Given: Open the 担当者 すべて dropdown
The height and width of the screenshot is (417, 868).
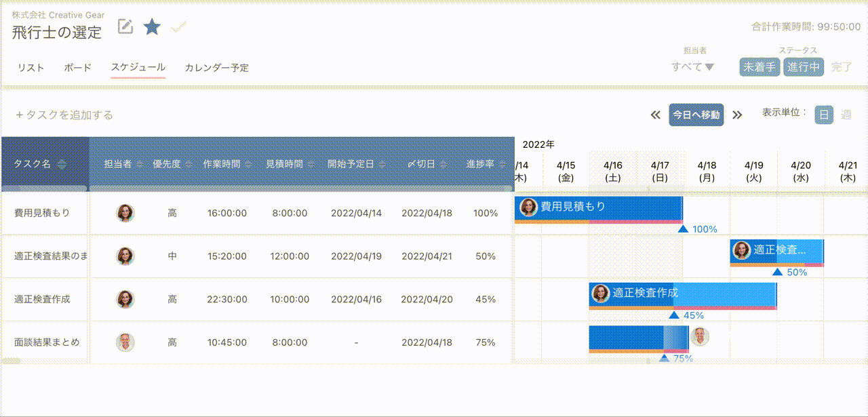Looking at the screenshot, I should (x=693, y=67).
